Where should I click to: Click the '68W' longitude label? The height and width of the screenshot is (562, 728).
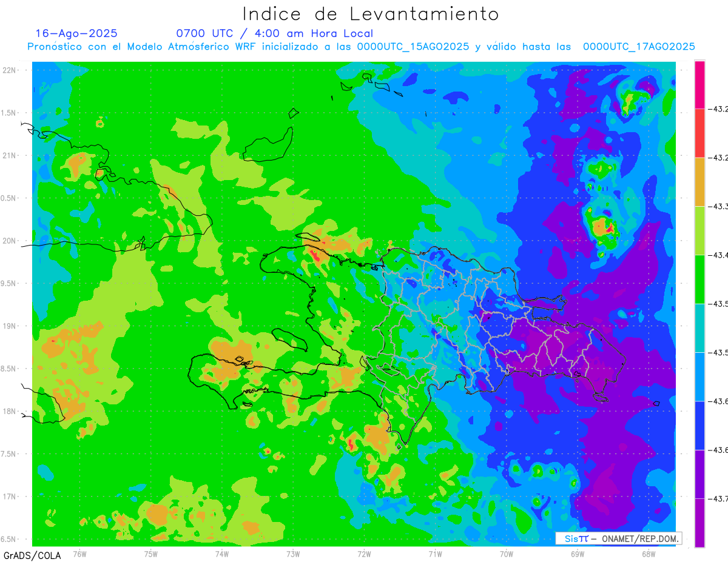pyautogui.click(x=648, y=553)
